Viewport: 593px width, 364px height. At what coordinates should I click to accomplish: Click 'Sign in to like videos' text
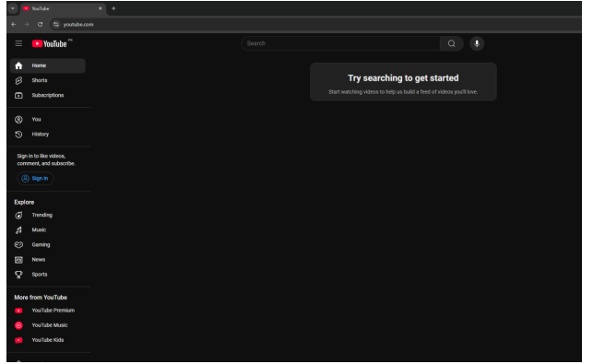point(46,160)
